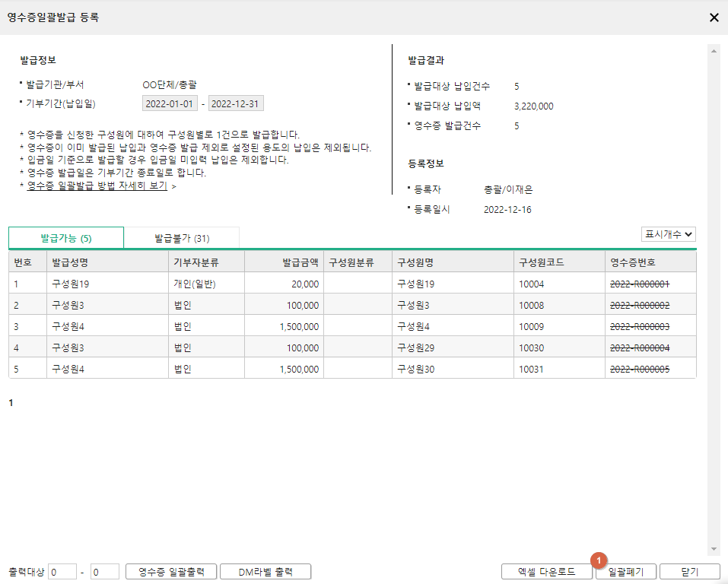Click the second 출력대상 input box

[104, 571]
